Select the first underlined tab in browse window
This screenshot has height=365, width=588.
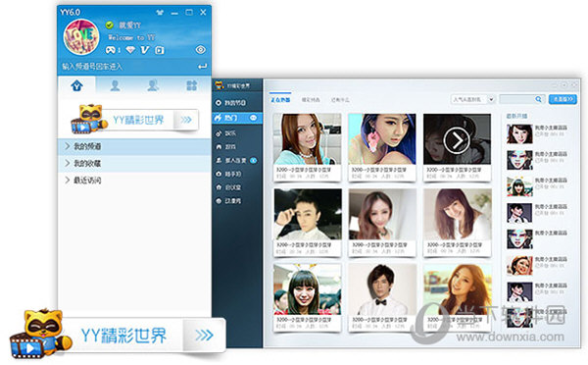[280, 99]
